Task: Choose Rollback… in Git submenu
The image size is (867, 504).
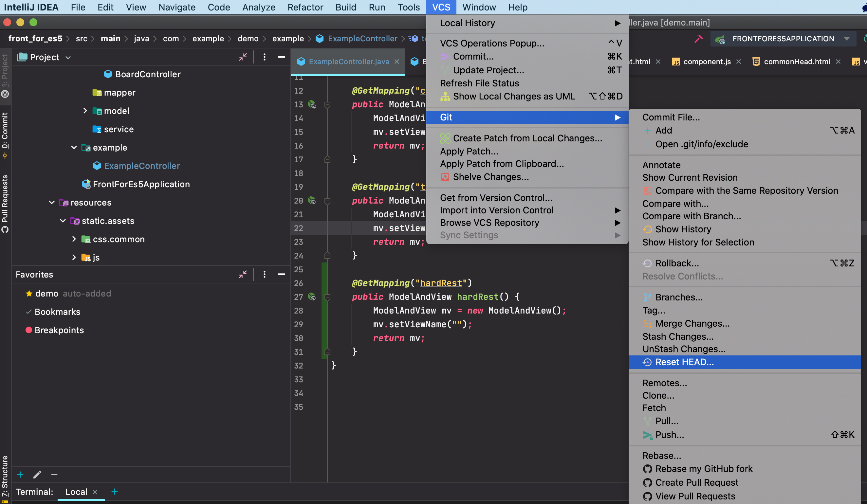Action: coord(745,263)
